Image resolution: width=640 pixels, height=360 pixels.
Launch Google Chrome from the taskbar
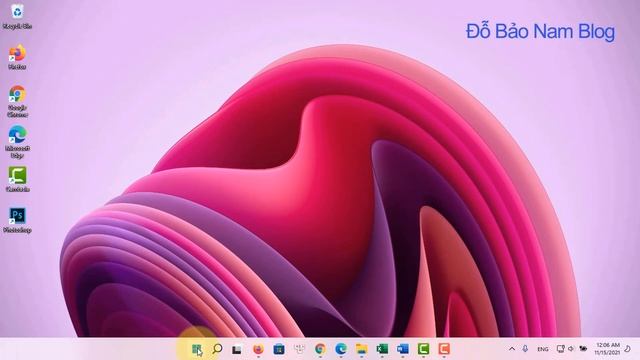pos(320,349)
